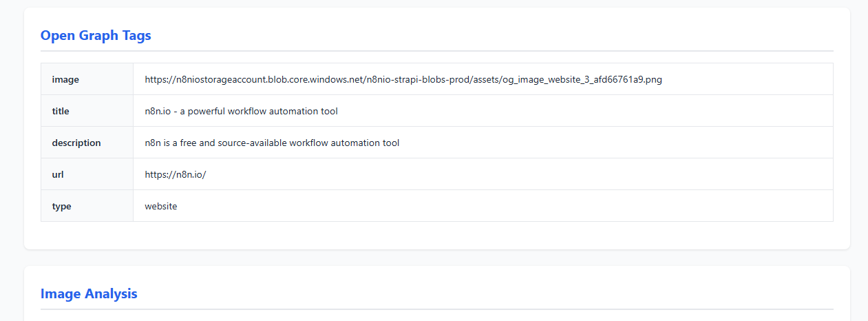Select the 'description' row label
868x321 pixels.
point(76,143)
